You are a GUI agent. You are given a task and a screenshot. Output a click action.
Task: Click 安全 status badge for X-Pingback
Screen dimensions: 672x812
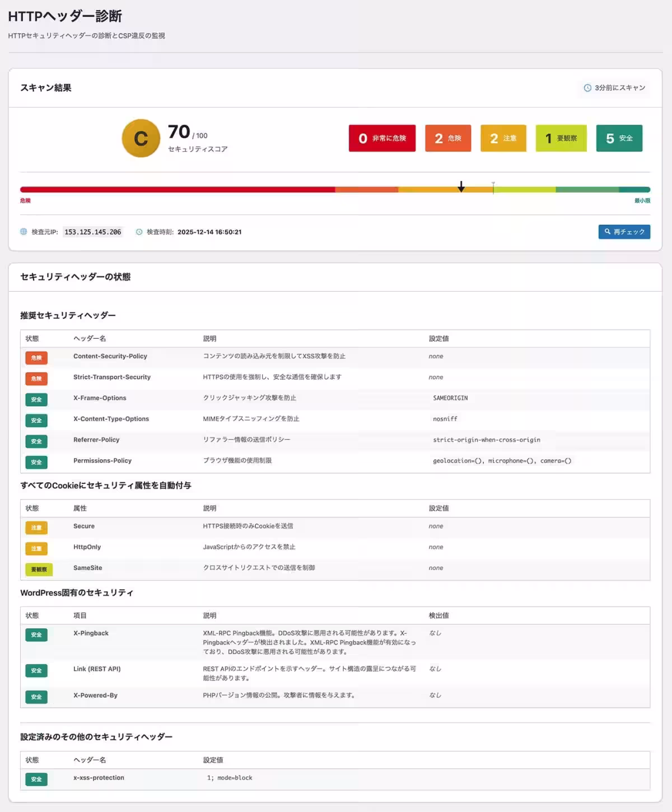(x=36, y=634)
